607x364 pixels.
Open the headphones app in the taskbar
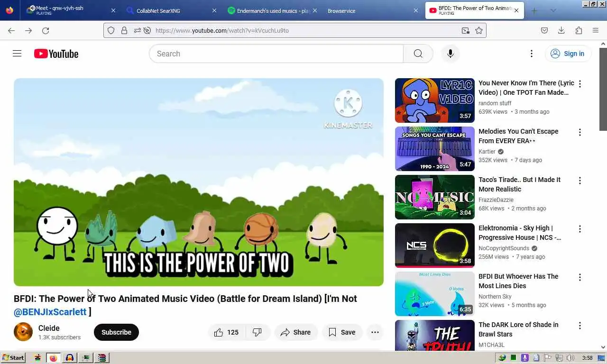coord(69,358)
